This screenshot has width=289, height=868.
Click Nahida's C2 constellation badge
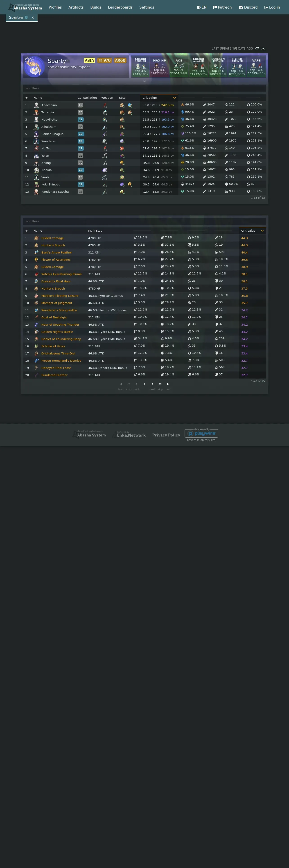pyautogui.click(x=81, y=170)
